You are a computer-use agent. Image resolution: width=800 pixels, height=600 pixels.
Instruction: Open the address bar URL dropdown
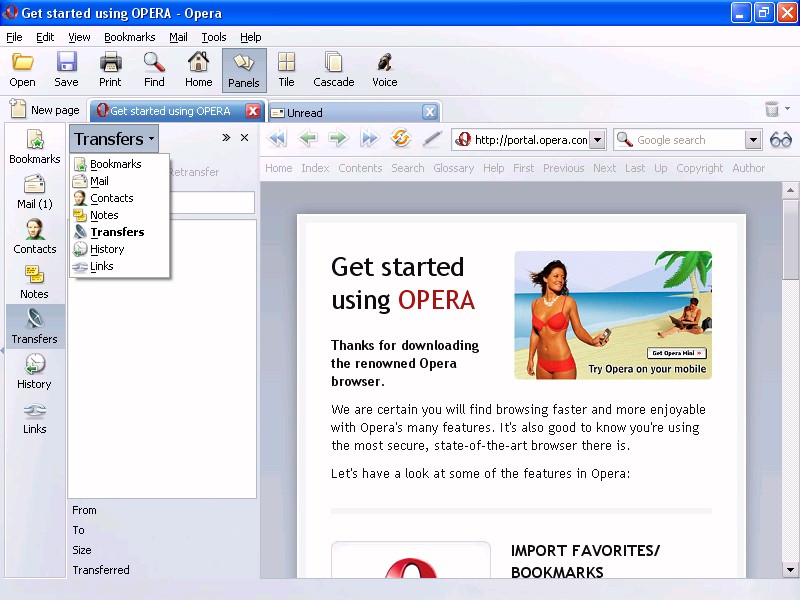tap(597, 140)
